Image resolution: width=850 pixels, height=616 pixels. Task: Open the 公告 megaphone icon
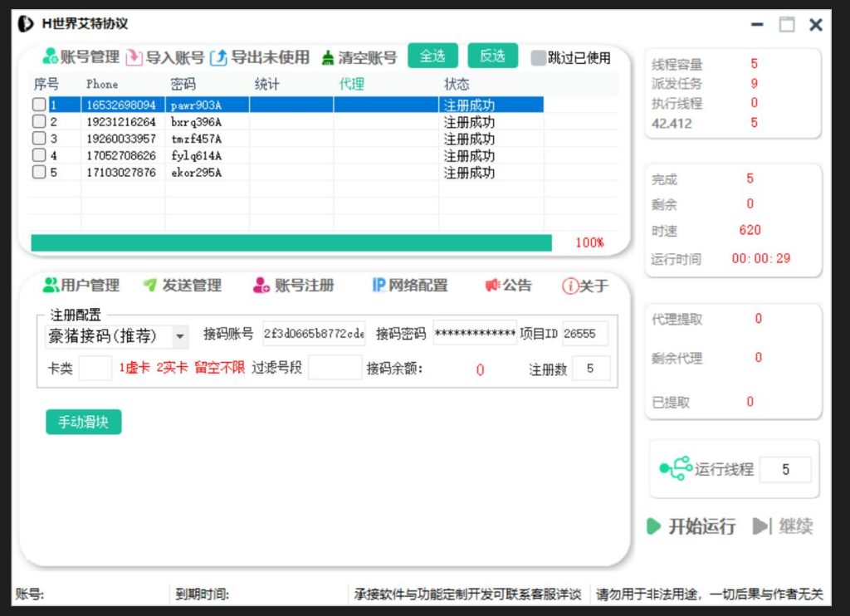coord(492,286)
